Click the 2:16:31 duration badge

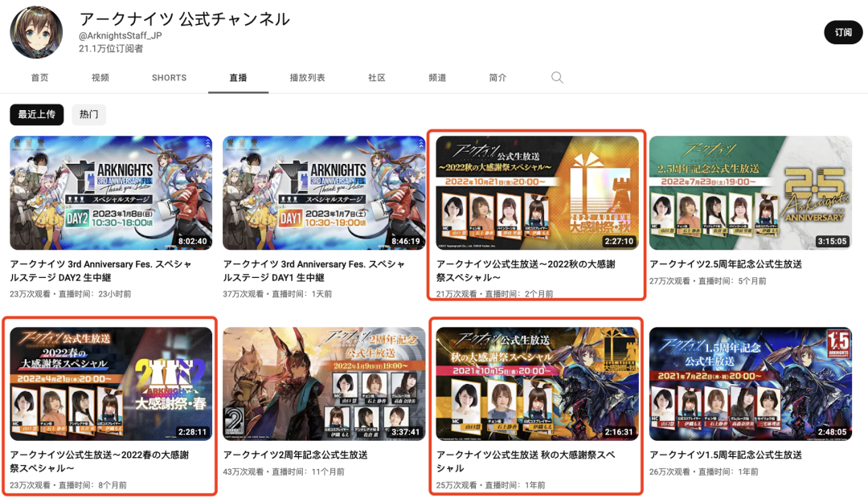point(618,431)
